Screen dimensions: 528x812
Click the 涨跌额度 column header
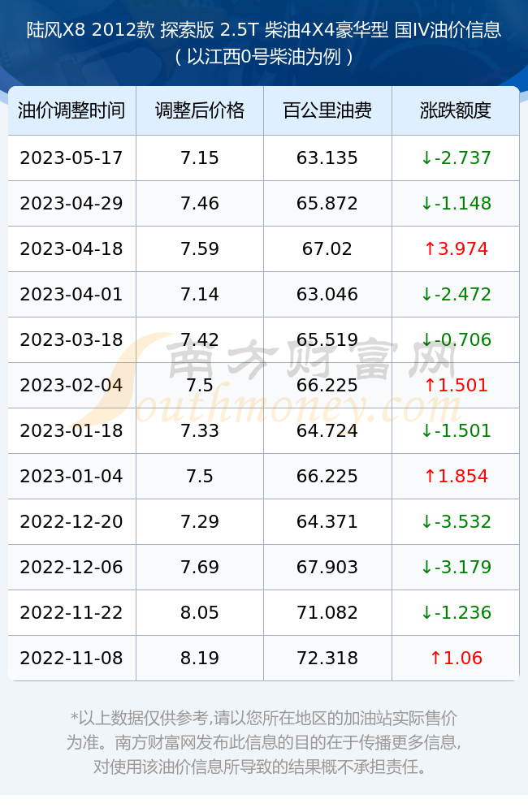456,110
